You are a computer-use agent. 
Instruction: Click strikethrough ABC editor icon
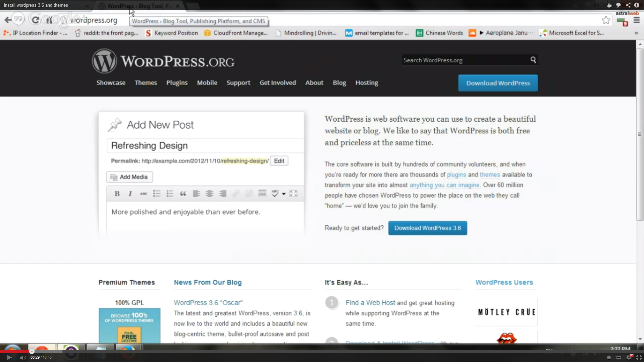[x=144, y=194]
